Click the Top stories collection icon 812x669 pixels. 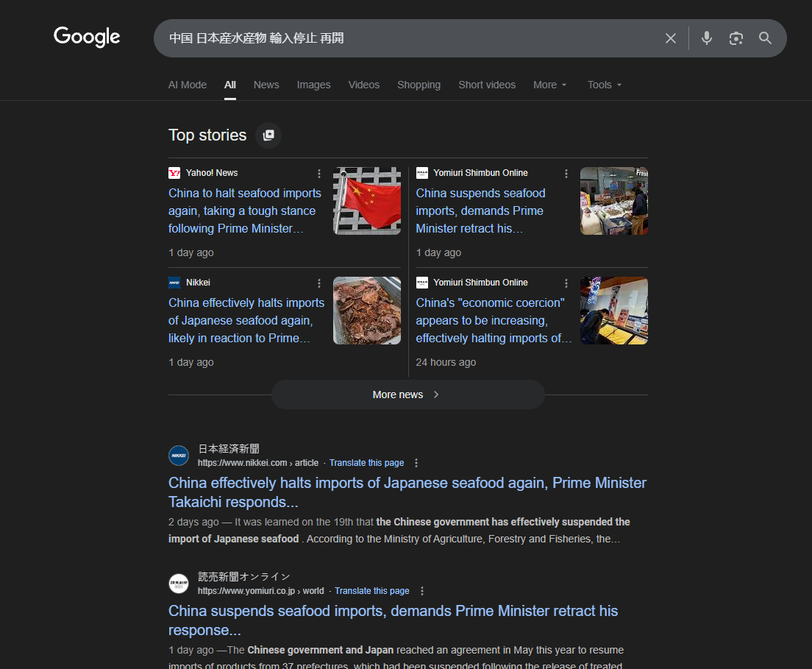coord(268,135)
